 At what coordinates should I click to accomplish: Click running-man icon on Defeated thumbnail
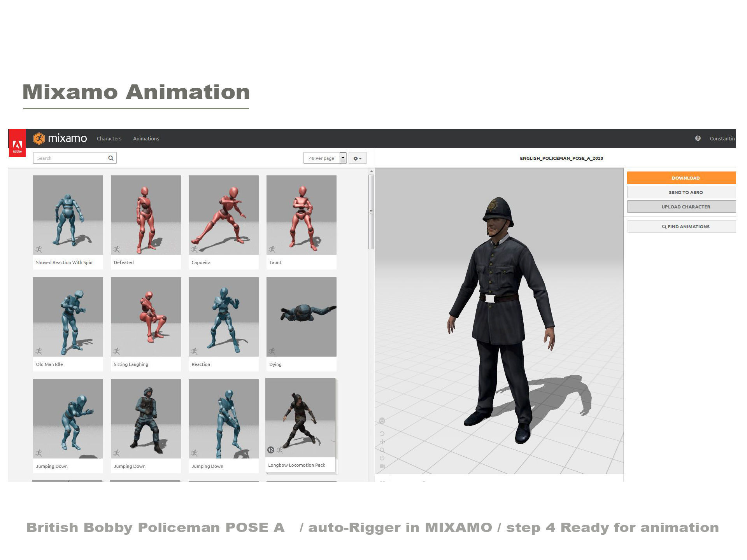coord(116,249)
